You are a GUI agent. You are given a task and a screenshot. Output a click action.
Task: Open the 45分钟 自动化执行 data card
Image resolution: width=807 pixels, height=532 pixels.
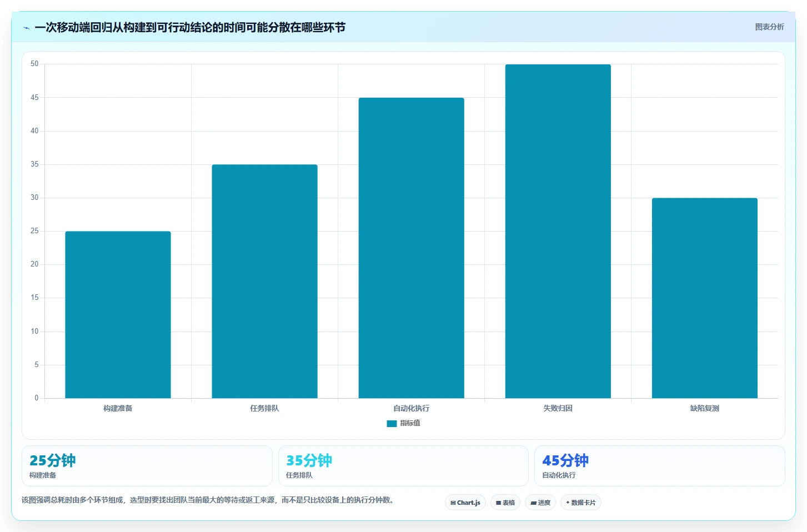point(660,466)
